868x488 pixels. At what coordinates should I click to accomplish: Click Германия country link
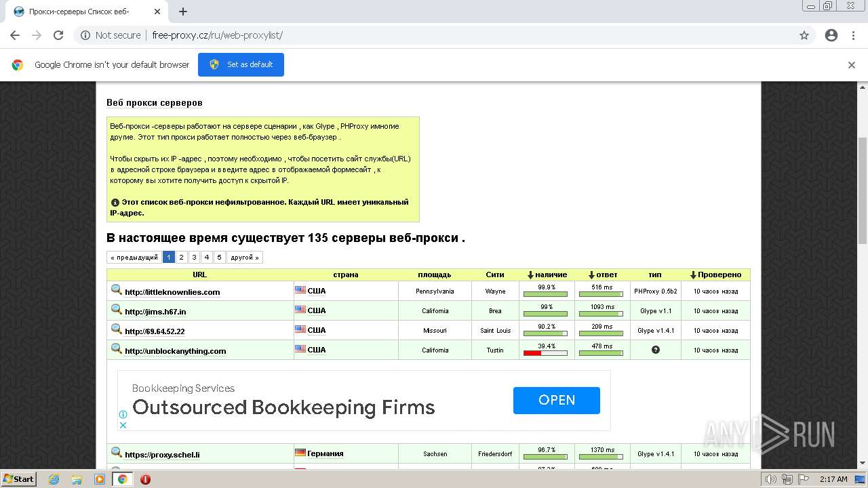click(x=325, y=453)
